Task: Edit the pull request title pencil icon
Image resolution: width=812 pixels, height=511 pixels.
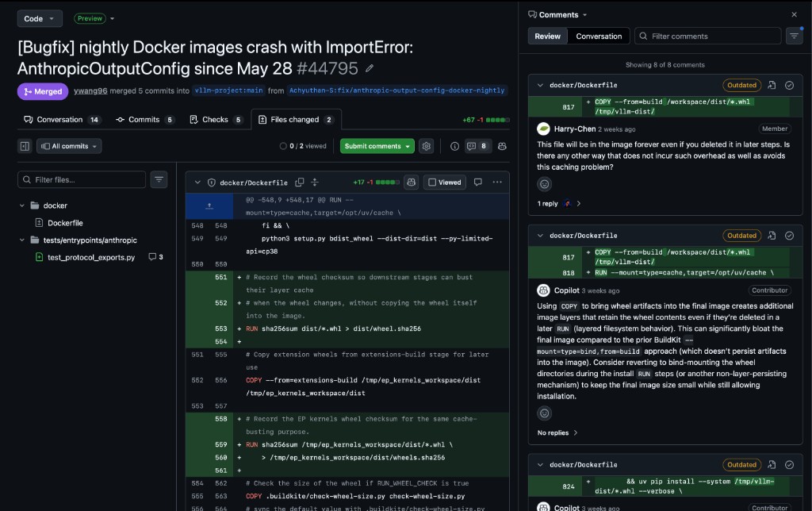Action: click(370, 68)
